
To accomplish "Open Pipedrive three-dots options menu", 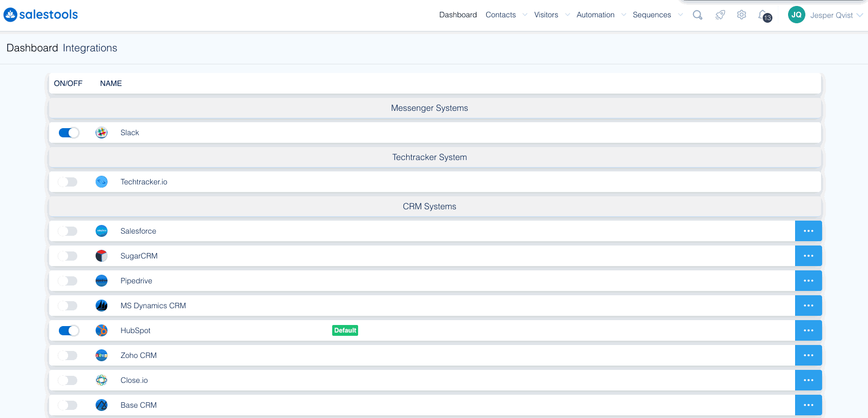I will 809,281.
